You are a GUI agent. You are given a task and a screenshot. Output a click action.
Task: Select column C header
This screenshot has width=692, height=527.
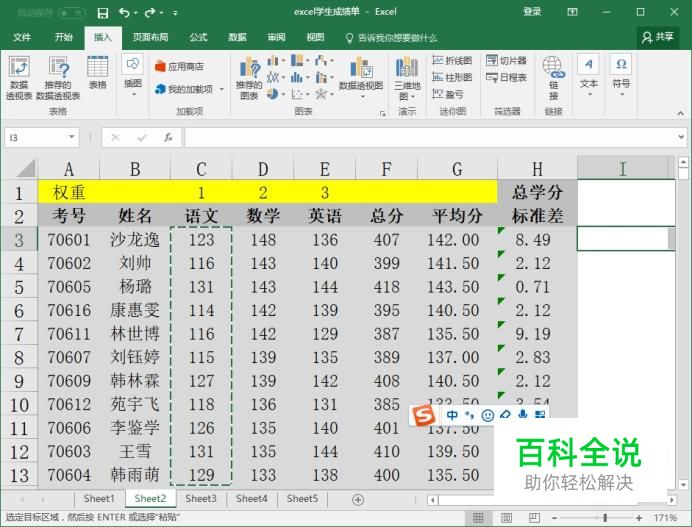click(x=201, y=169)
